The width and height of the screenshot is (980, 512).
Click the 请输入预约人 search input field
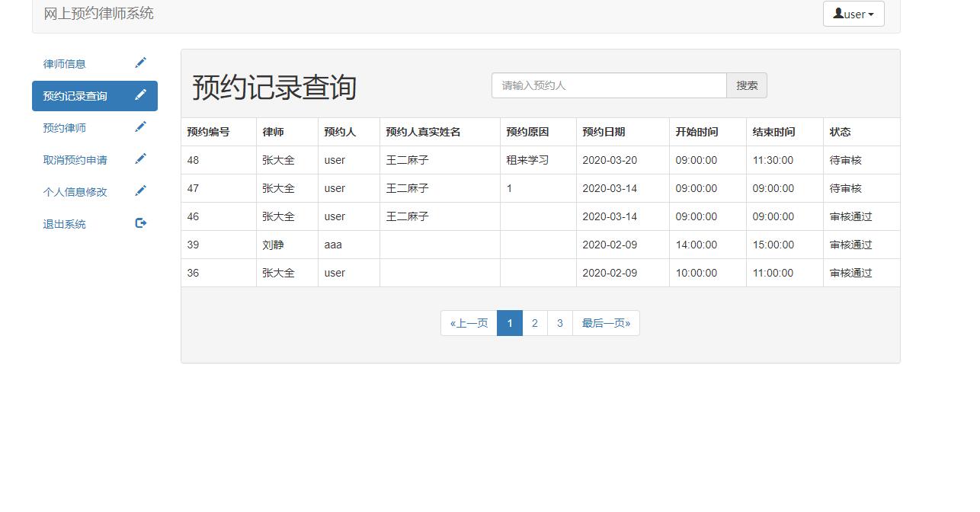[x=608, y=85]
